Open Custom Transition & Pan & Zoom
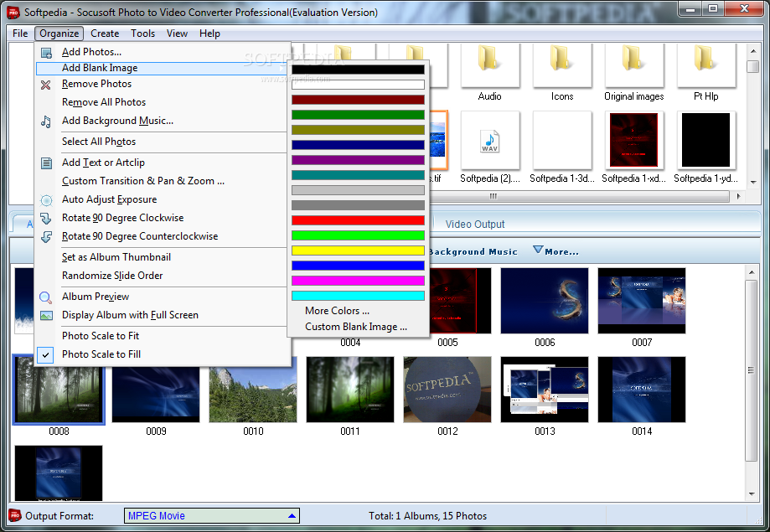Viewport: 770px width, 532px height. 143,181
